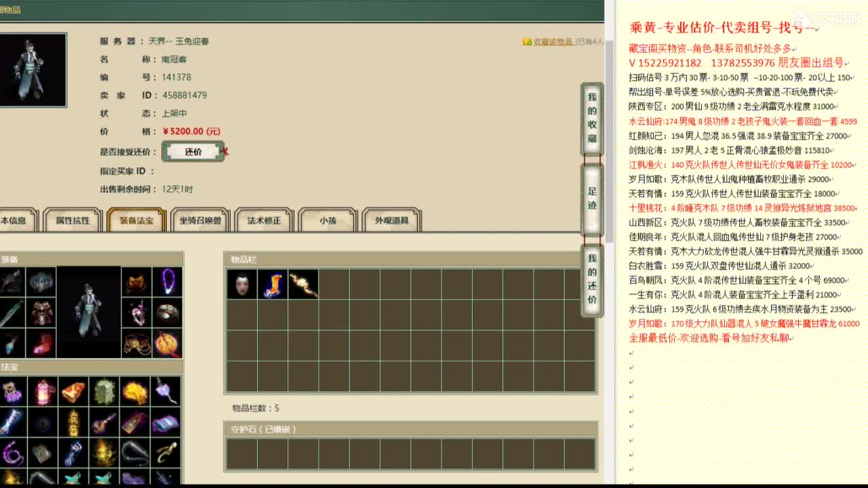868x488 pixels.
Task: Select the pink ornament equipment icon
Action: pyautogui.click(x=137, y=312)
